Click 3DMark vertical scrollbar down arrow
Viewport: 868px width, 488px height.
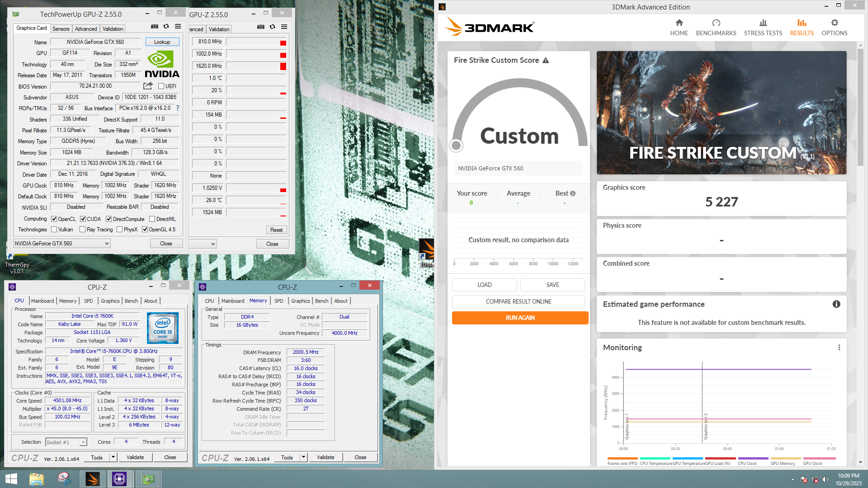[x=860, y=463]
